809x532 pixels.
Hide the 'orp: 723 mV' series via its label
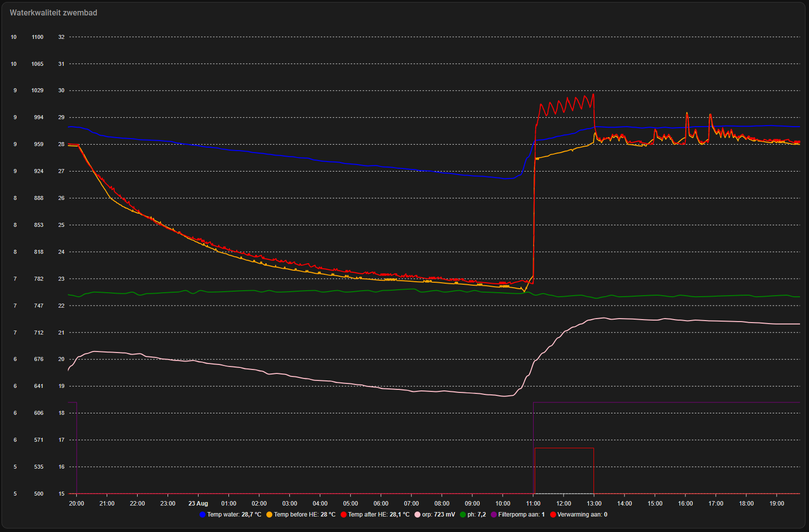tap(438, 515)
